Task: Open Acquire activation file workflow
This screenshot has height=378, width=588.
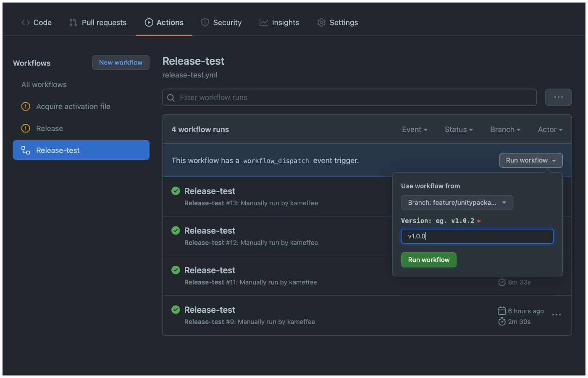Action: 73,107
